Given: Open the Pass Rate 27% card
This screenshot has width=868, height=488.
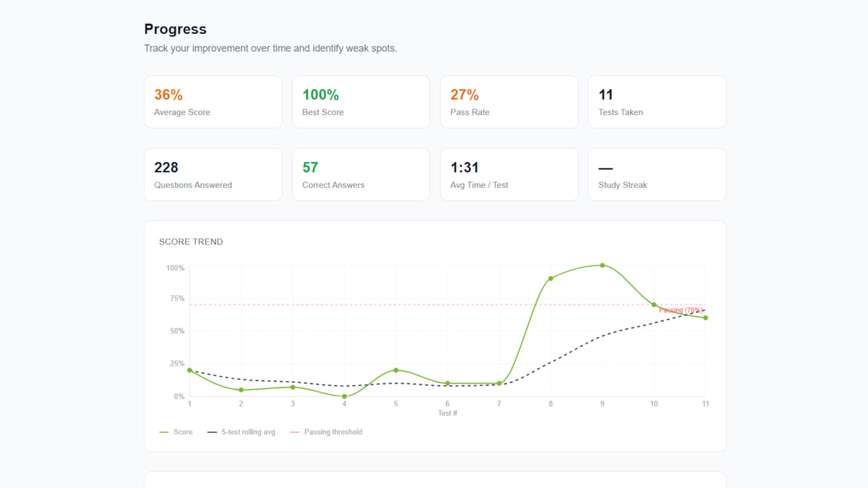Looking at the screenshot, I should 509,102.
